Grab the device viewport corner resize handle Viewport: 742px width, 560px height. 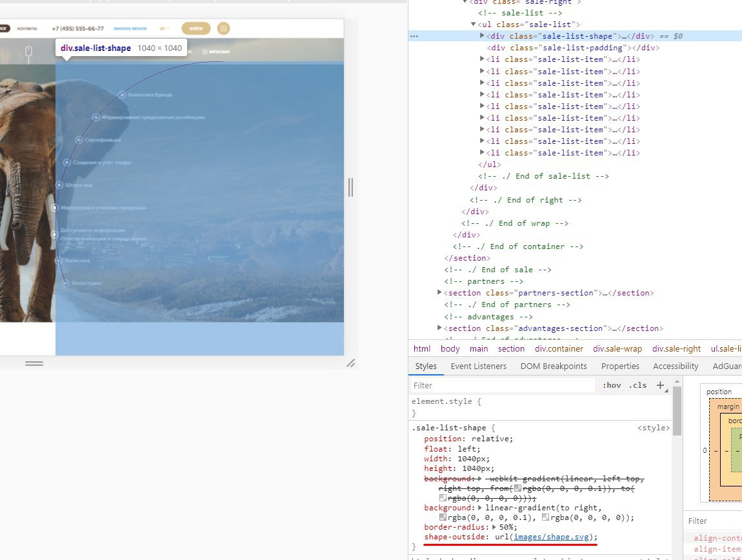coord(350,363)
